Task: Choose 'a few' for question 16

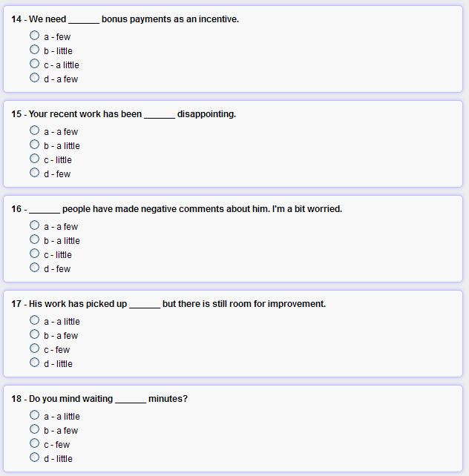Action: click(x=35, y=225)
